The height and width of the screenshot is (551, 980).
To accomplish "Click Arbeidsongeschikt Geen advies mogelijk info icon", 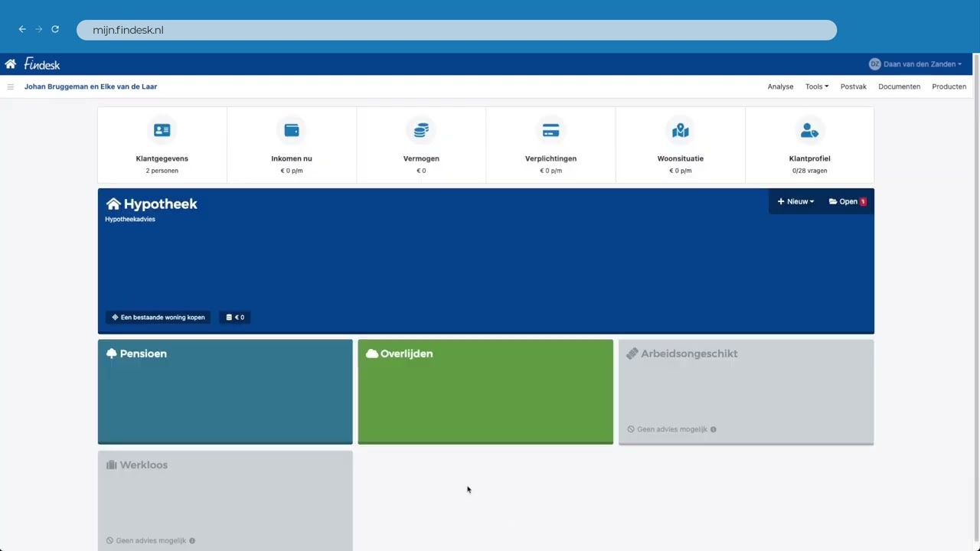I will coord(714,429).
